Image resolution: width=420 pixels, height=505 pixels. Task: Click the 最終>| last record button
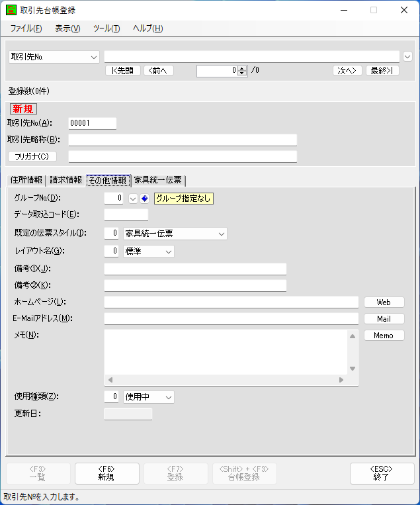pyautogui.click(x=382, y=70)
